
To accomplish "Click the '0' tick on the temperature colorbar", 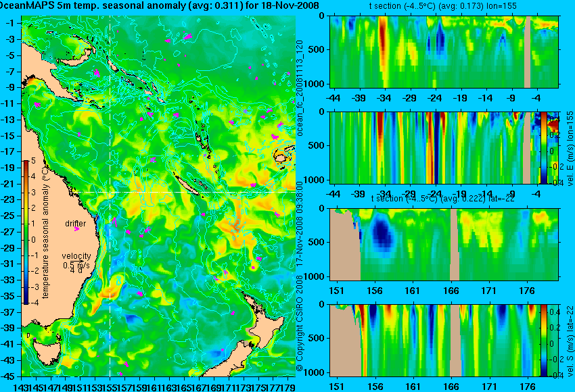I will click(33, 240).
